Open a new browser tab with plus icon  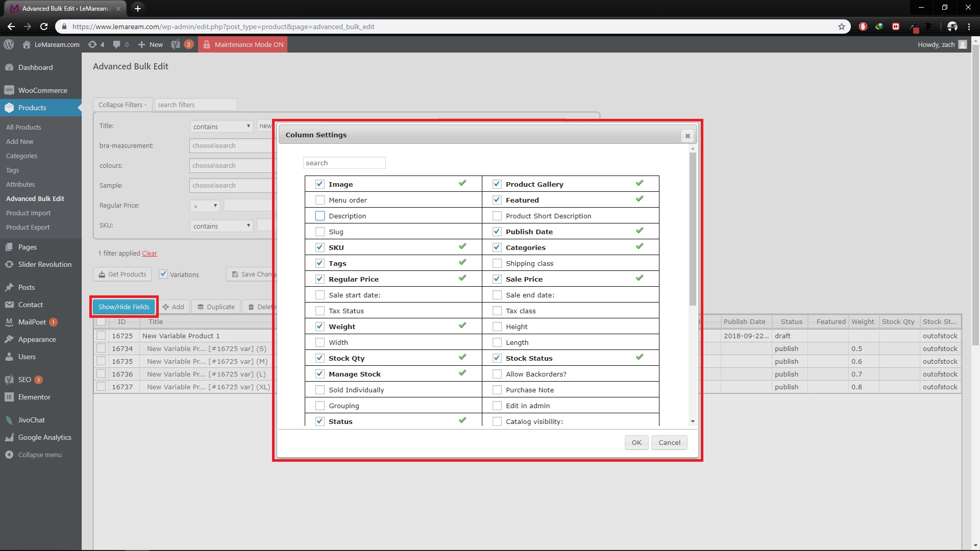click(137, 8)
